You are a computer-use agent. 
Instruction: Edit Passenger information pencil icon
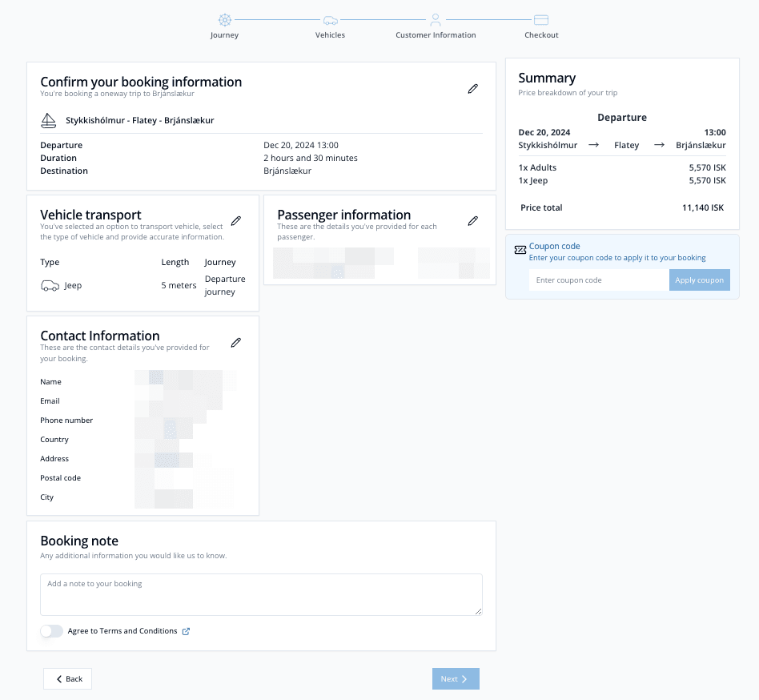click(x=473, y=221)
